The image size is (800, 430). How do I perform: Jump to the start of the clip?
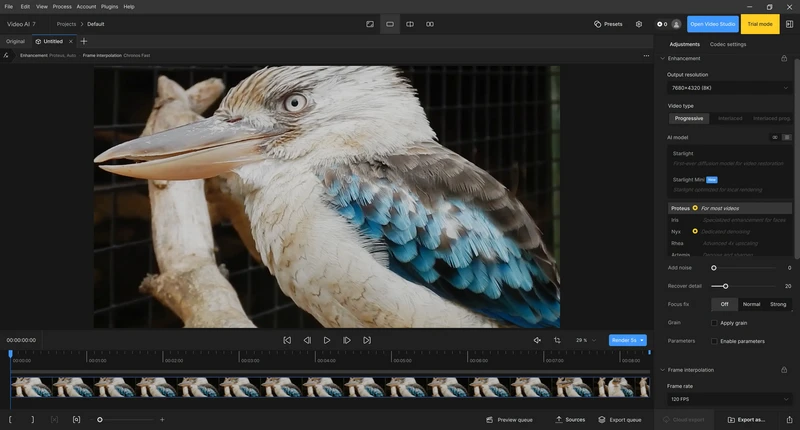287,340
